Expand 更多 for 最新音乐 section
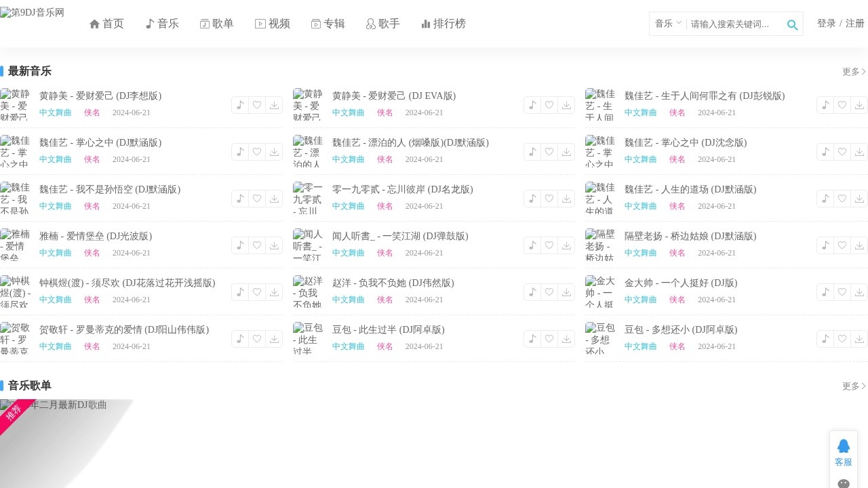Image resolution: width=868 pixels, height=488 pixels. pyautogui.click(x=854, y=72)
